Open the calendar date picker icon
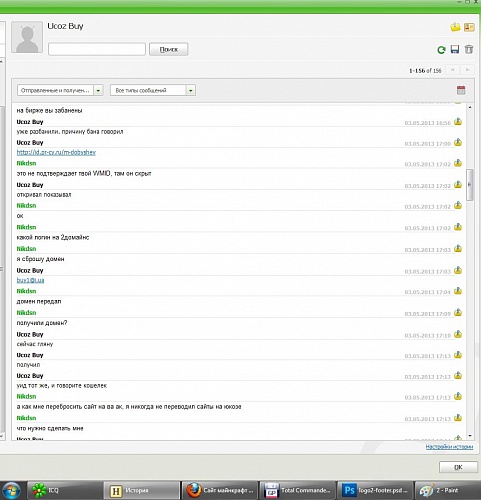Viewport: 481px width, 500px height. coord(461,90)
